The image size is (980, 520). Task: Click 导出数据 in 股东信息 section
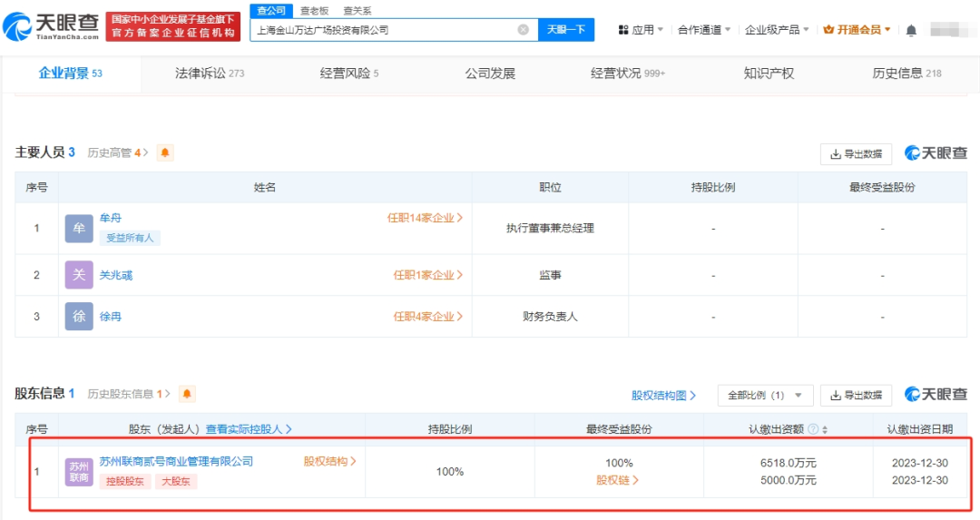(x=856, y=395)
